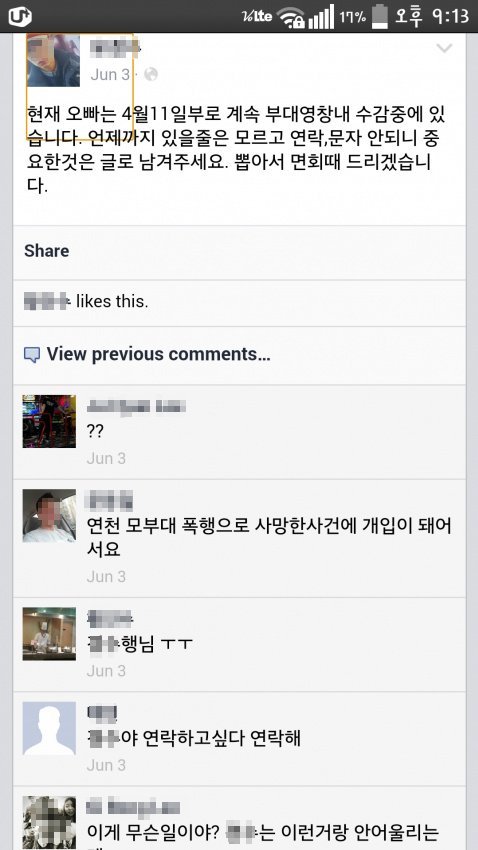Open the post author's profile picture

pos(54,60)
